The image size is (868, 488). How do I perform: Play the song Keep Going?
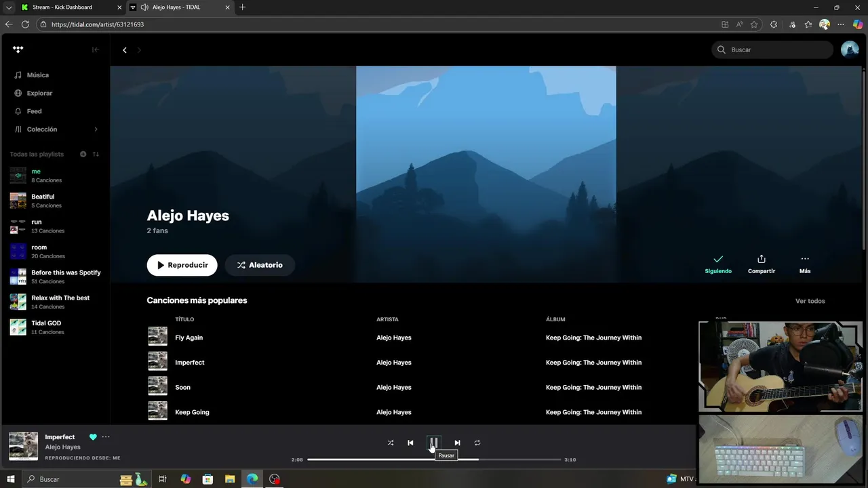tap(192, 412)
